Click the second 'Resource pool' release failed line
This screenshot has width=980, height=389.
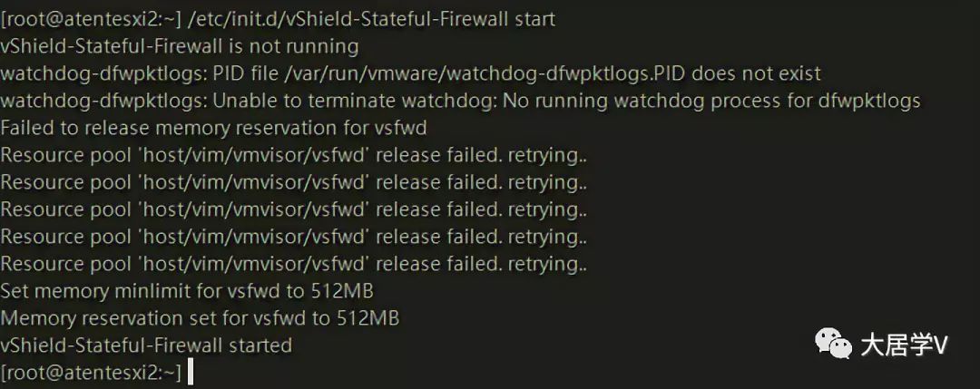pos(294,182)
